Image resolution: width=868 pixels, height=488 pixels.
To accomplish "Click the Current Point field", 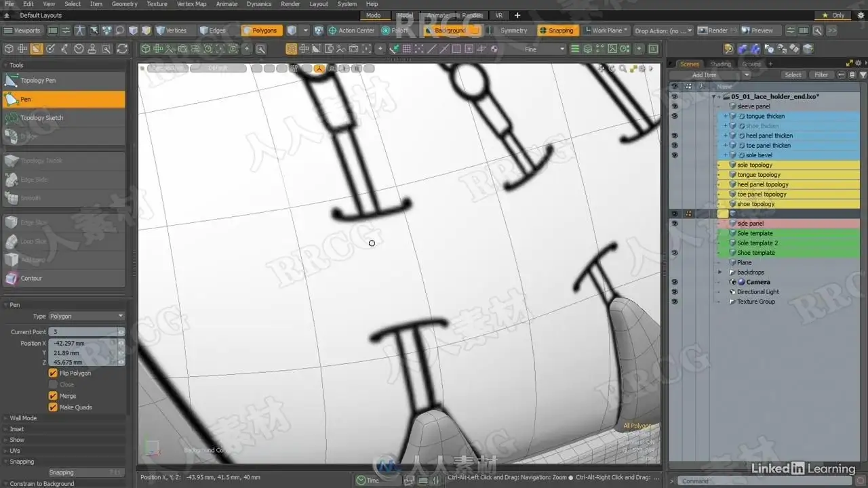I will tap(87, 332).
